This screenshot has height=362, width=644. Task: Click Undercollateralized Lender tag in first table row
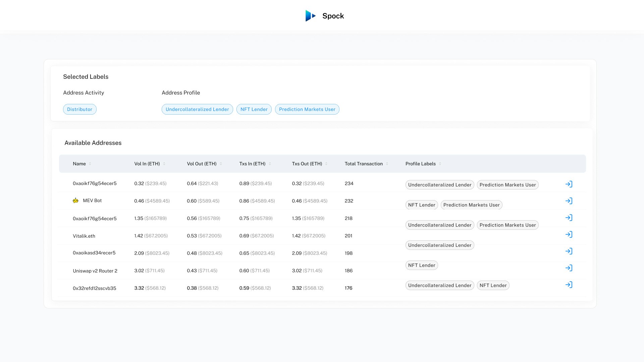(440, 185)
